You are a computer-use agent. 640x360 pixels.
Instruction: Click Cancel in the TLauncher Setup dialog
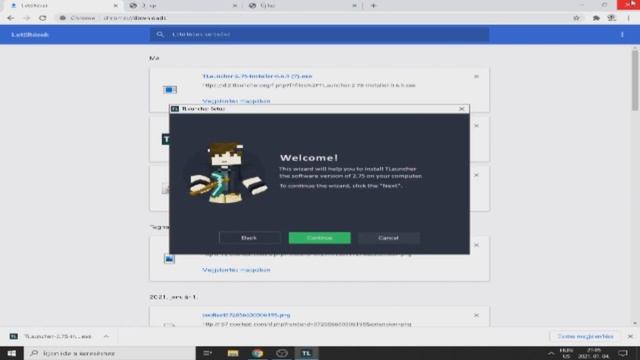(389, 238)
